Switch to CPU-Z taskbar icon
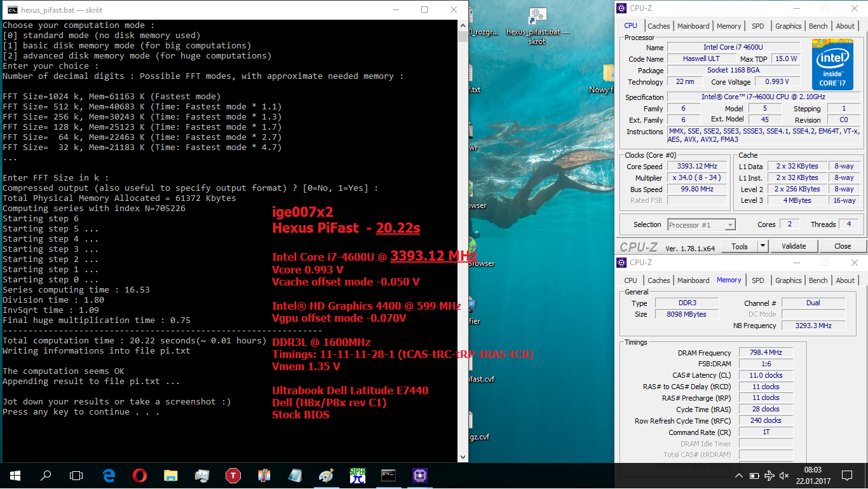The height and width of the screenshot is (489, 868). 419,475
